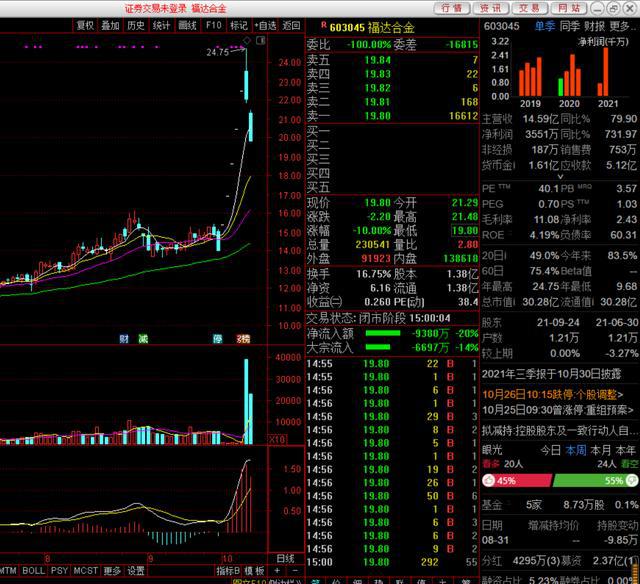Toggle the side panel icon above the chart
Screen dimensions: 640x584
(x=260, y=40)
